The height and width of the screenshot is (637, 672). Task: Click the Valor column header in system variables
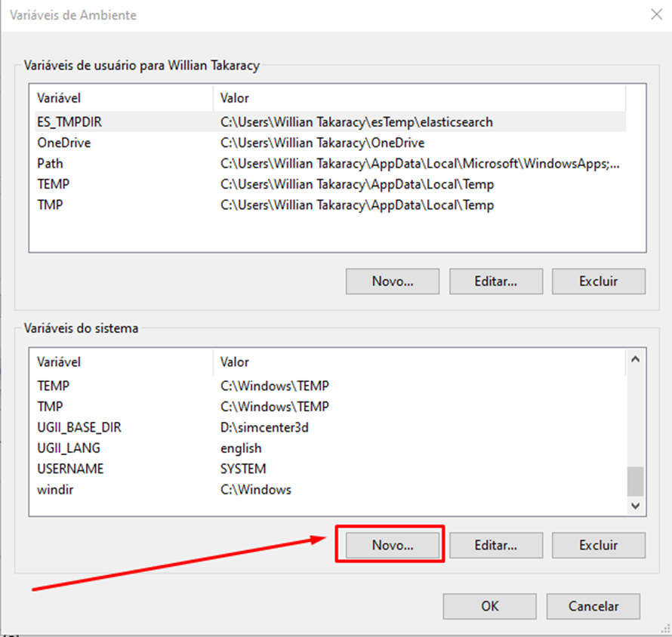click(x=419, y=362)
